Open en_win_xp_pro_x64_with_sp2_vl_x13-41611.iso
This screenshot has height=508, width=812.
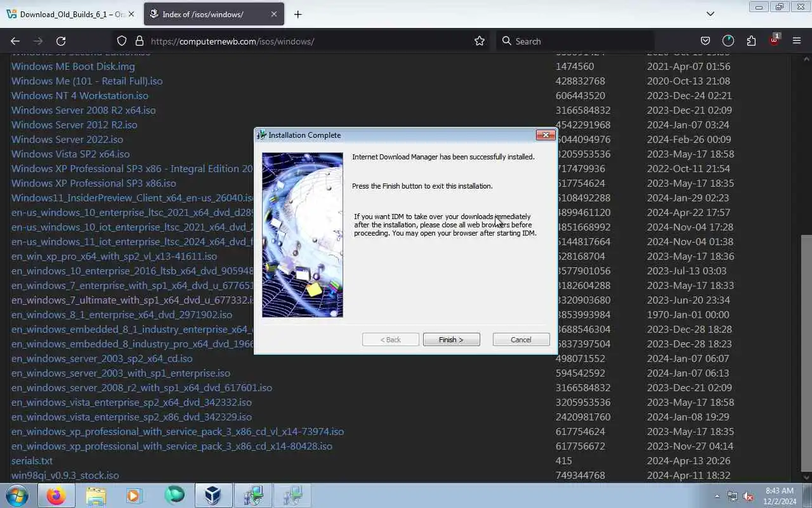point(114,256)
